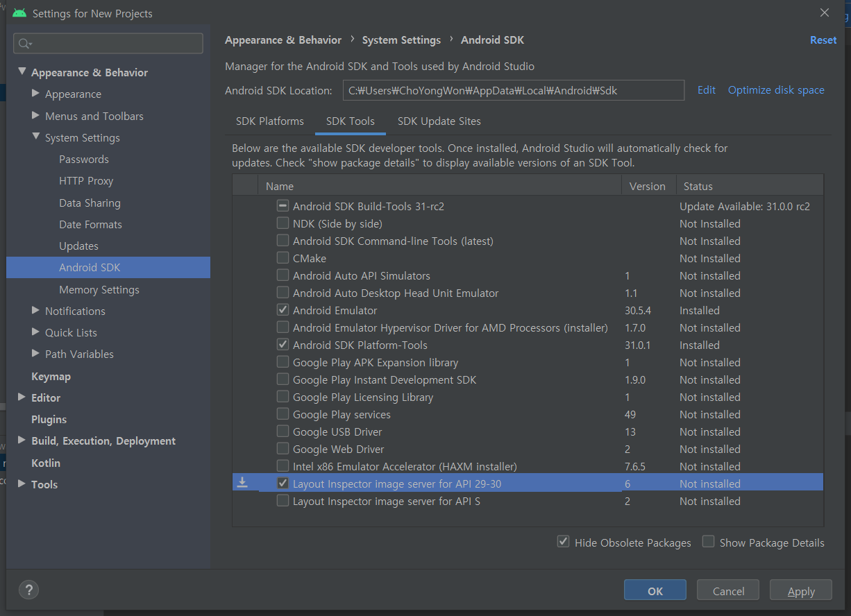Viewport: 851px width, 616px height.
Task: Click version 30.5.4 of Android Emulator
Action: [638, 310]
